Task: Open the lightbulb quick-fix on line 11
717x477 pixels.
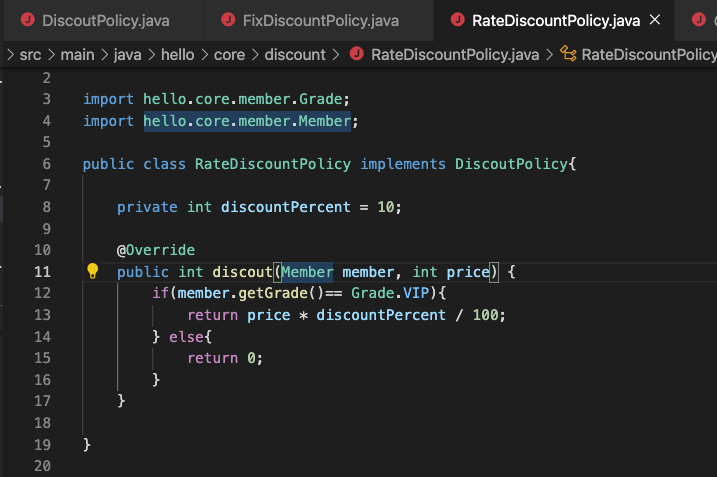Action: pos(92,271)
